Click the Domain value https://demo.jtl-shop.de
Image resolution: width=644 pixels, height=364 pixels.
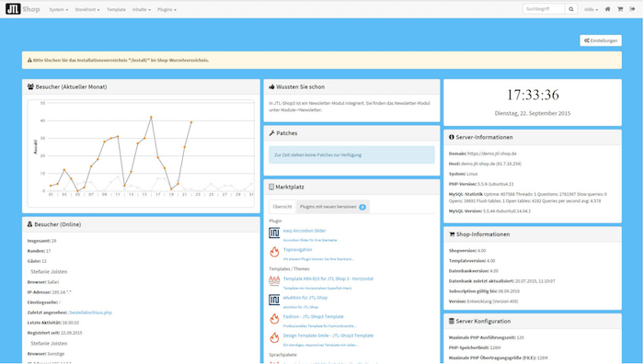tap(492, 154)
